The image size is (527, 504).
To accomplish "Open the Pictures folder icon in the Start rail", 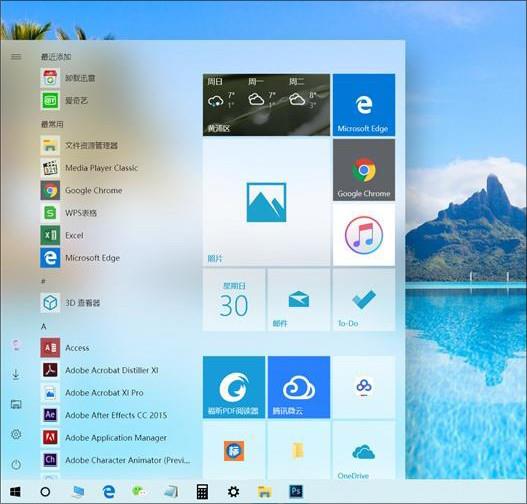I will 16,404.
